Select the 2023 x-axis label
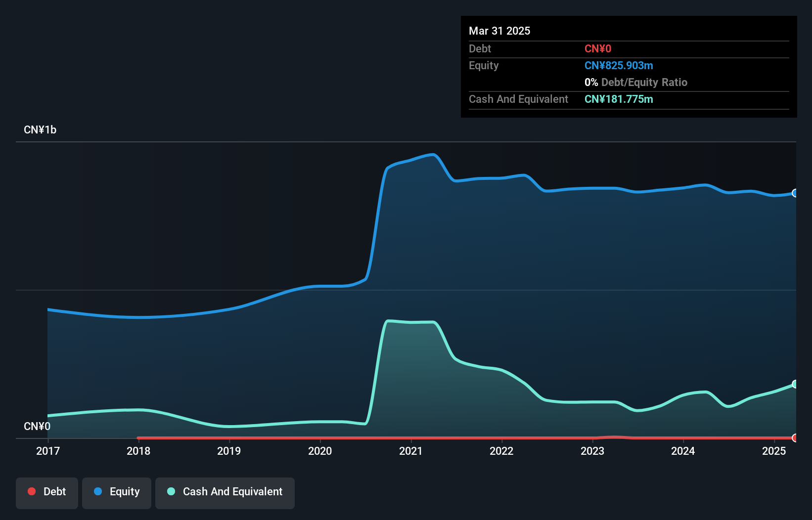Viewport: 812px width, 520px height. pos(592,451)
